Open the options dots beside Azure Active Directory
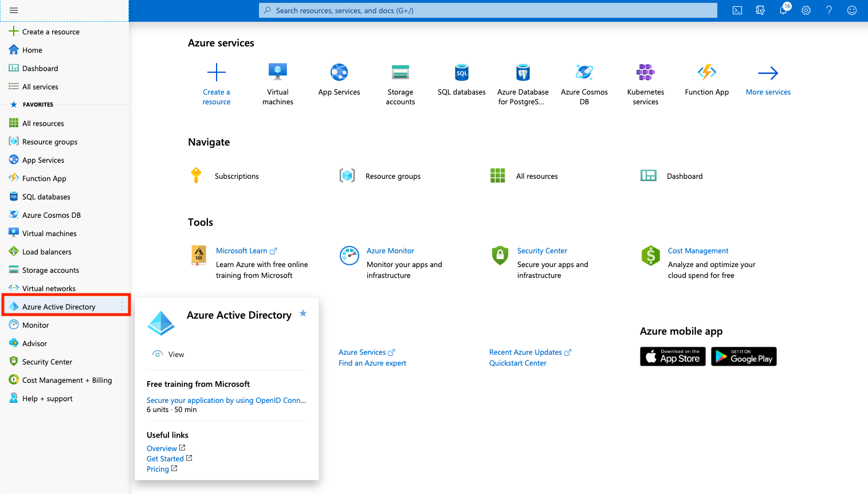Screen dimensions: 868x494 click(x=122, y=307)
